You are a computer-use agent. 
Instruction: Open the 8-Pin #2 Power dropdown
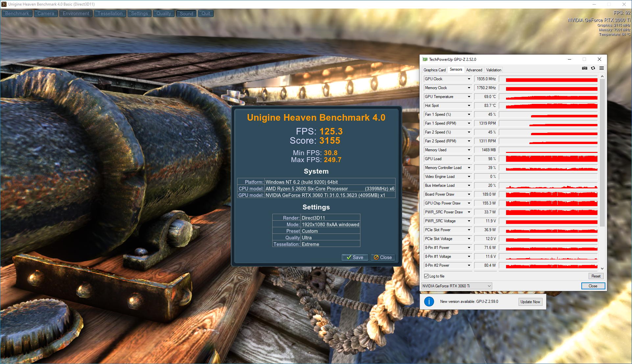469,265
